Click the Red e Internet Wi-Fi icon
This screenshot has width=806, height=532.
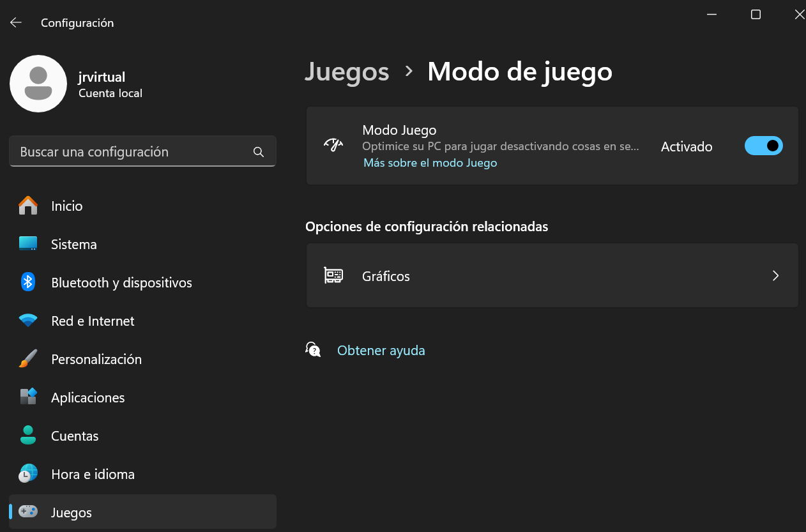(28, 321)
